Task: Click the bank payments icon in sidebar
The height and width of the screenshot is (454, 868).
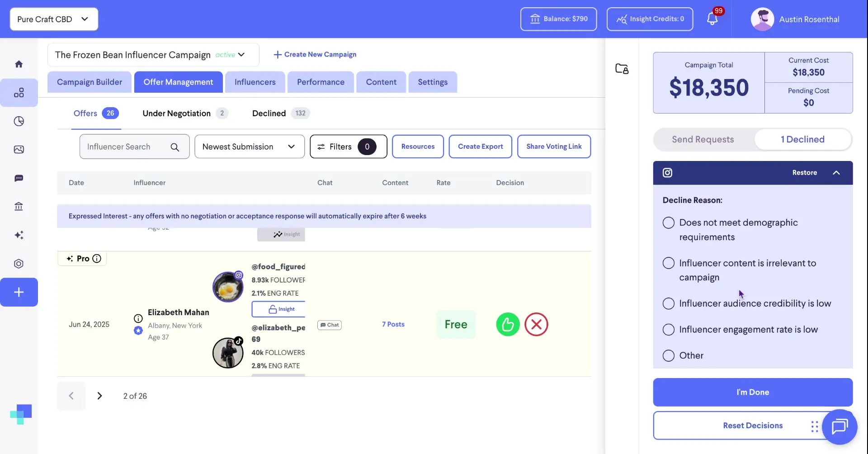Action: point(19,206)
